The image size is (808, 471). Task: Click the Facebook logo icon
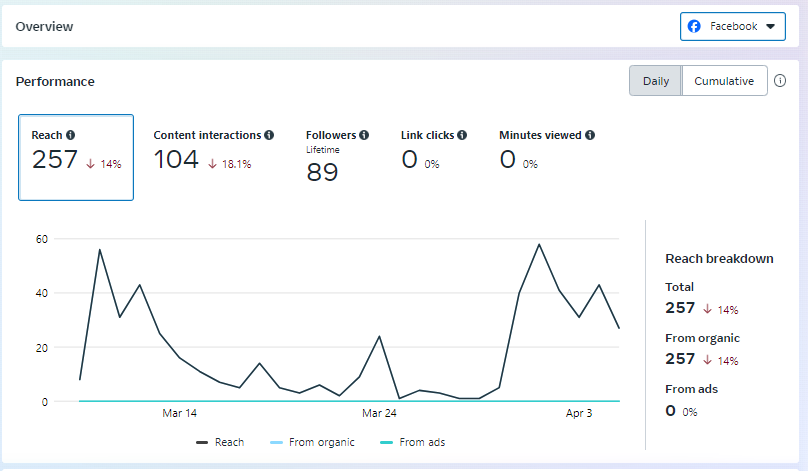(694, 26)
